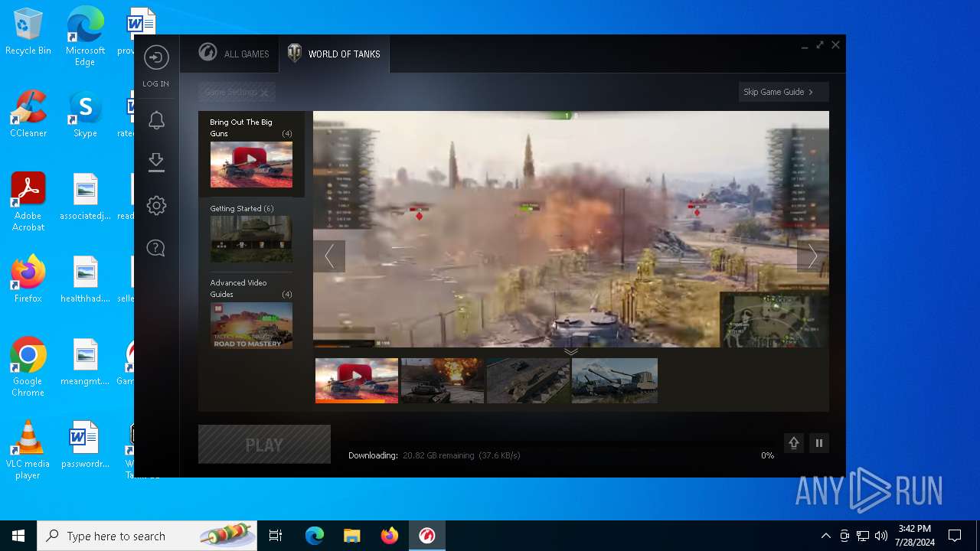Open CCleaner desktop shortcut
The image size is (980, 551).
coord(28,114)
